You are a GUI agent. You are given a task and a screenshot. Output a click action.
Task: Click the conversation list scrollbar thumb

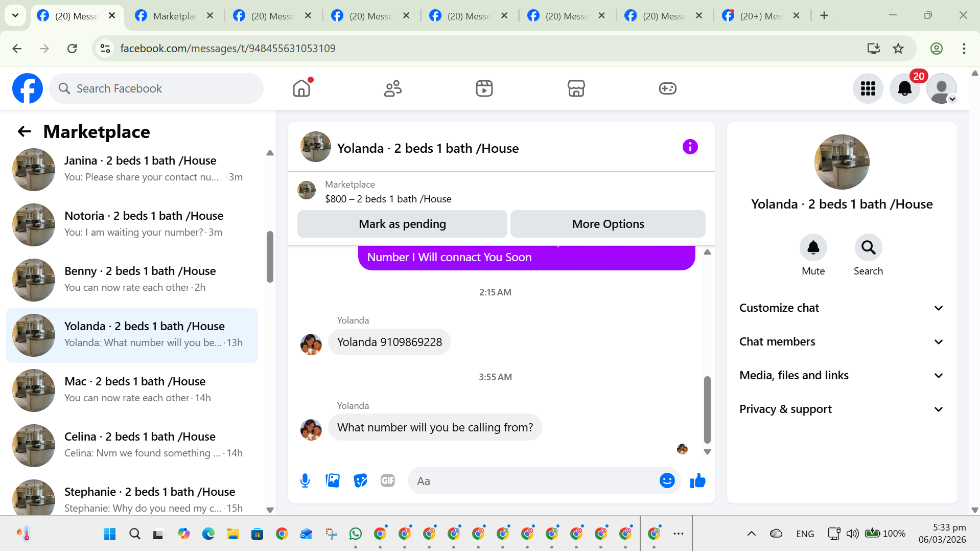[x=270, y=257]
